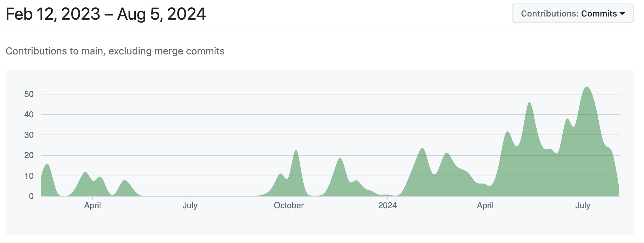Viewport: 644px width, 243px height.
Task: Click the first April x-axis label before July 2023
Action: (92, 205)
